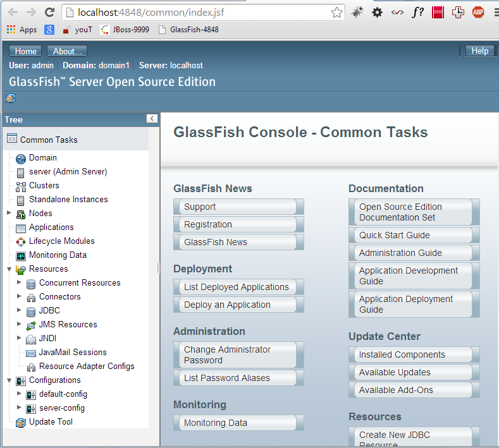Open the browser hamburger menu
Viewport: 499px width, 448px height.
tap(496, 13)
